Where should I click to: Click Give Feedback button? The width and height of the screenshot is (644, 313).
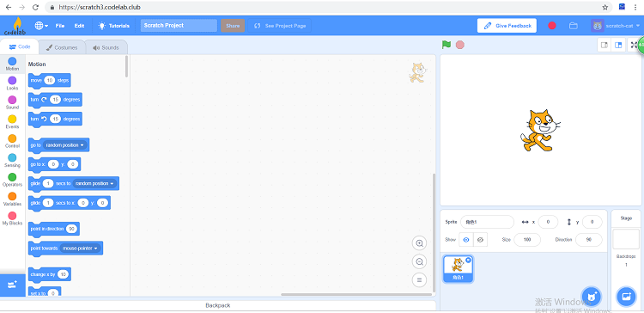(507, 26)
